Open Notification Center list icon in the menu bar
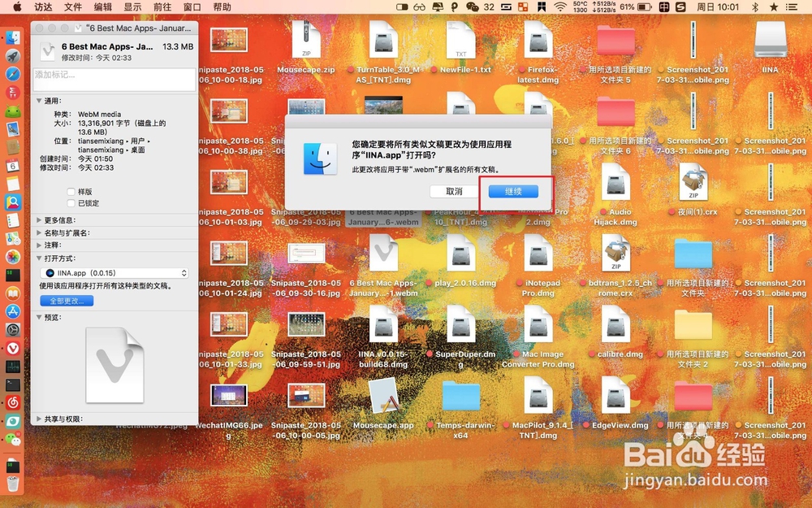This screenshot has height=508, width=812. (792, 7)
